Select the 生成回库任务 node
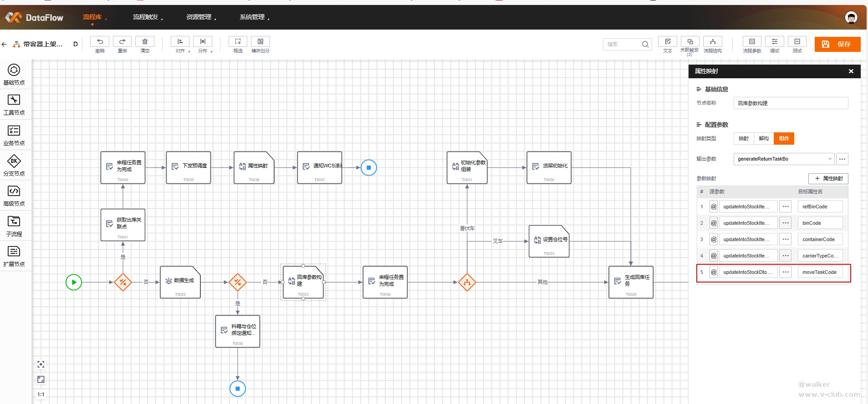Image resolution: width=868 pixels, height=404 pixels. [631, 282]
